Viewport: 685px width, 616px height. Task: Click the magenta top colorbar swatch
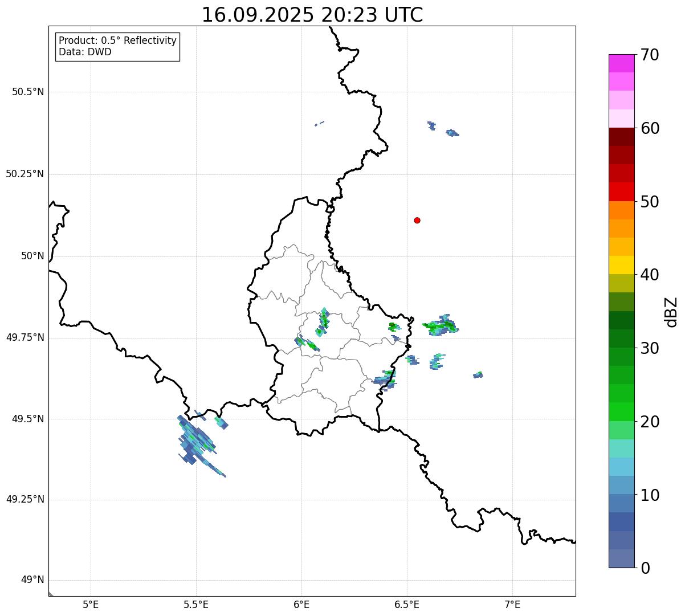point(622,63)
